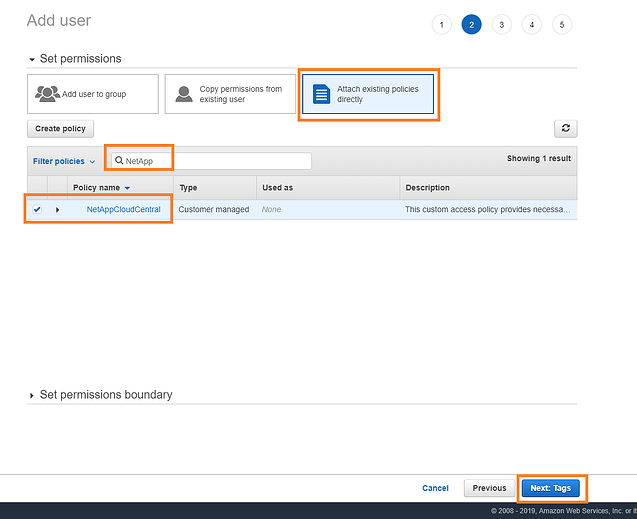The height and width of the screenshot is (519, 637).
Task: Open the Filter policies dropdown
Action: coord(64,161)
